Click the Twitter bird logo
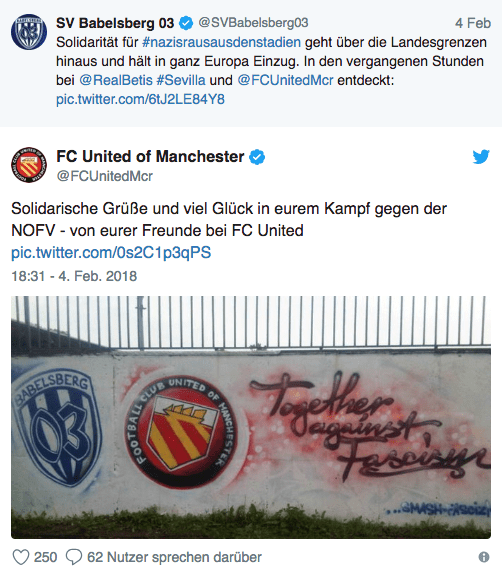The width and height of the screenshot is (502, 576). tap(481, 157)
